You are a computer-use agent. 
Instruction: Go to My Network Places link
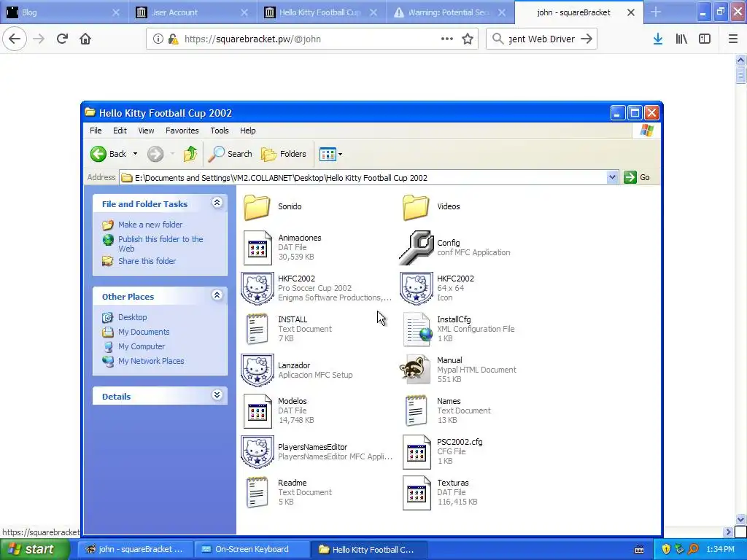pyautogui.click(x=150, y=361)
